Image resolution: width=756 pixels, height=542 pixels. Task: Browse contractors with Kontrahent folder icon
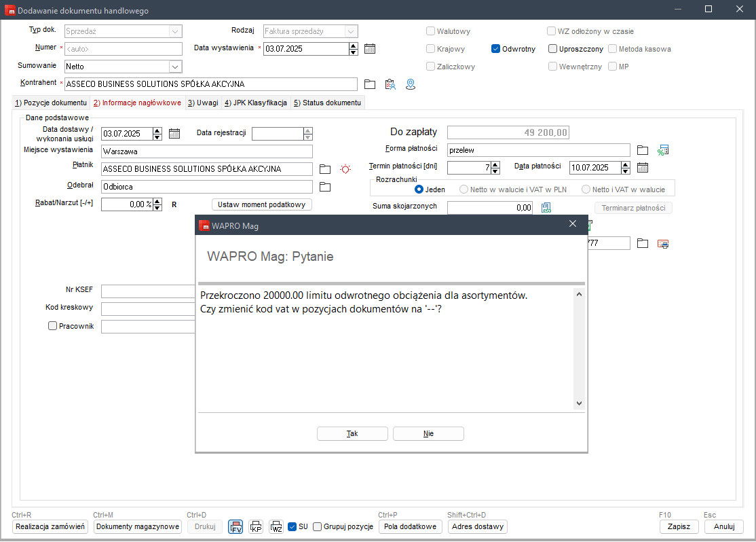point(370,84)
